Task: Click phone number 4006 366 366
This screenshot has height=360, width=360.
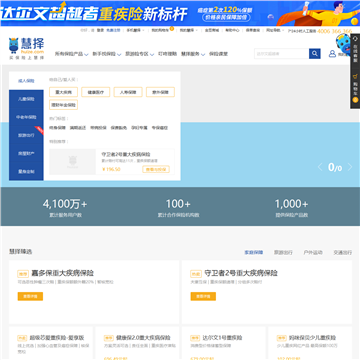Action: click(334, 31)
